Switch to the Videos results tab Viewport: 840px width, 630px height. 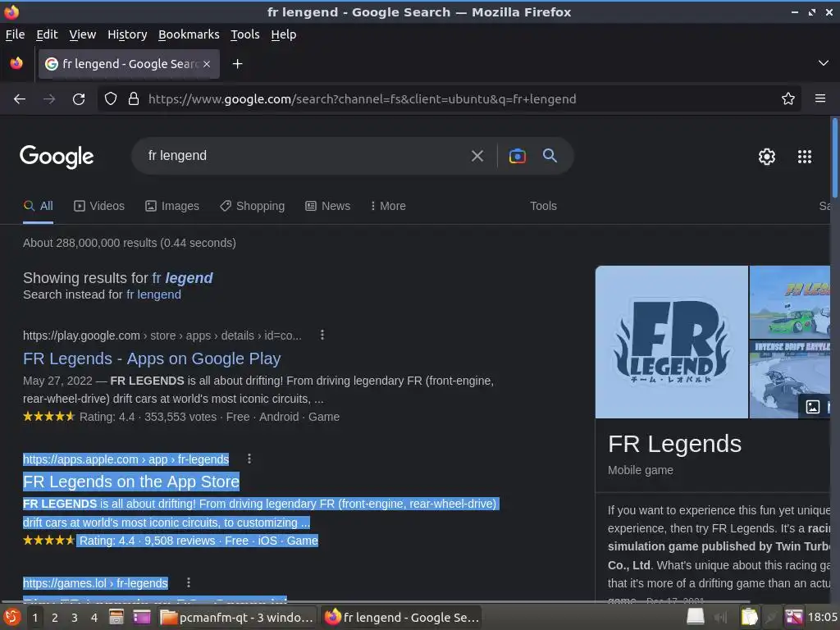[x=99, y=206]
